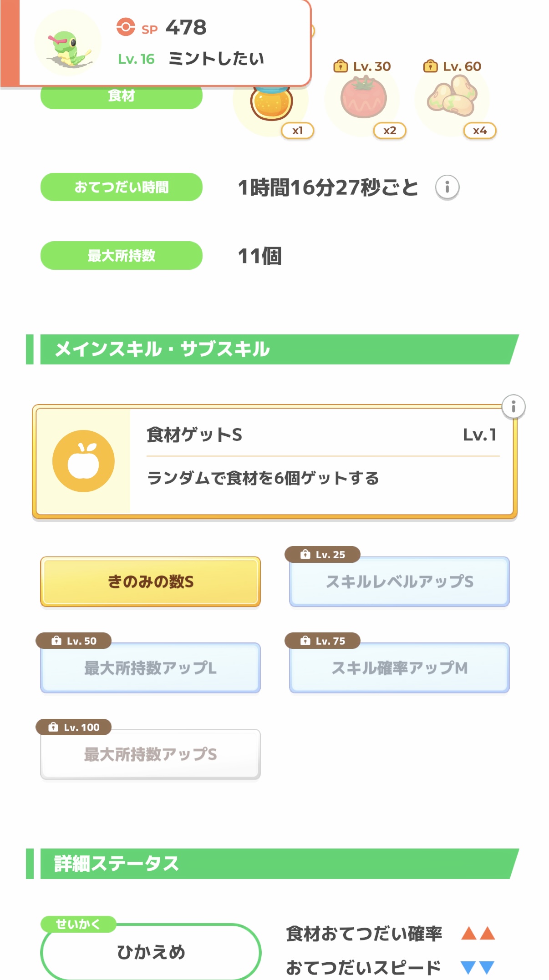Tap locked 最大所持数アップS sub skill

[x=150, y=754]
